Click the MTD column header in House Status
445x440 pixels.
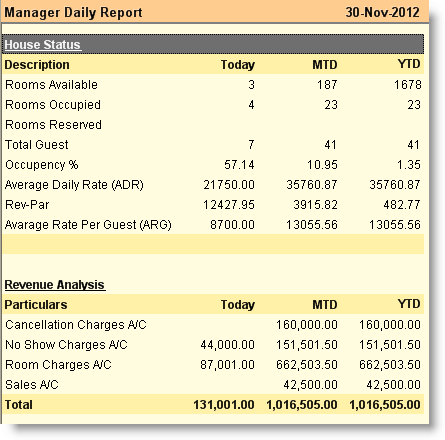(325, 65)
